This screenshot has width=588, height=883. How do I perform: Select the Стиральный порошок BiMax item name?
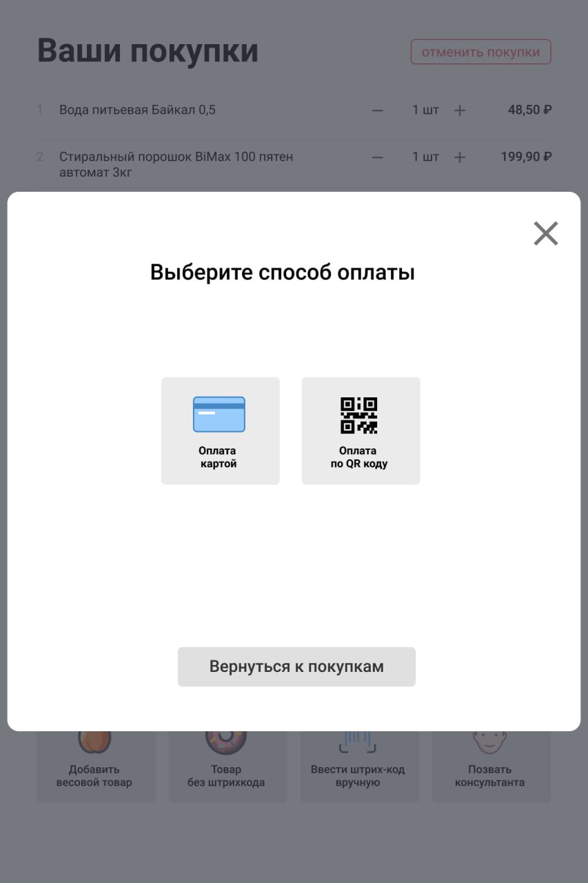pos(176,164)
